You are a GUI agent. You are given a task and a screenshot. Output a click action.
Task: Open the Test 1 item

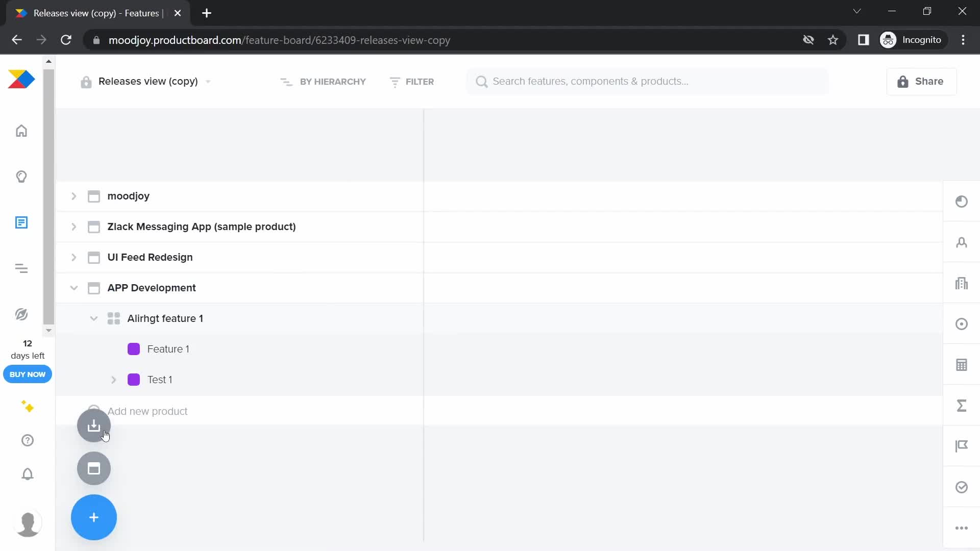160,380
